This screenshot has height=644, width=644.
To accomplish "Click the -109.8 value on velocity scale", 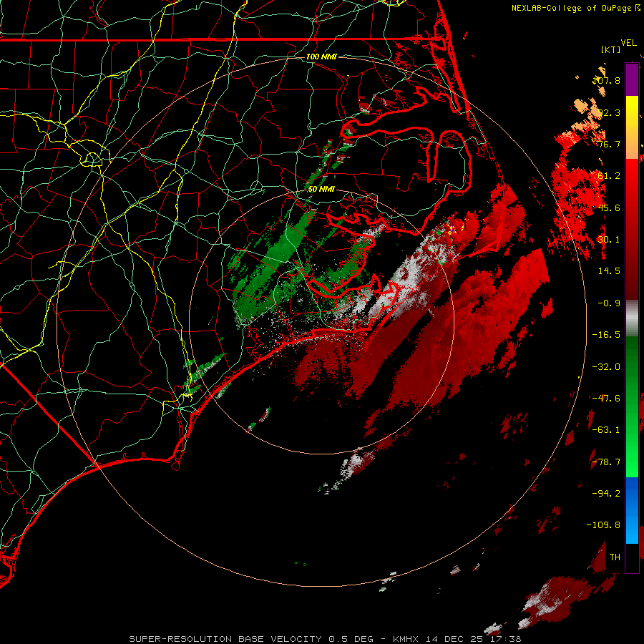I will coord(603,525).
